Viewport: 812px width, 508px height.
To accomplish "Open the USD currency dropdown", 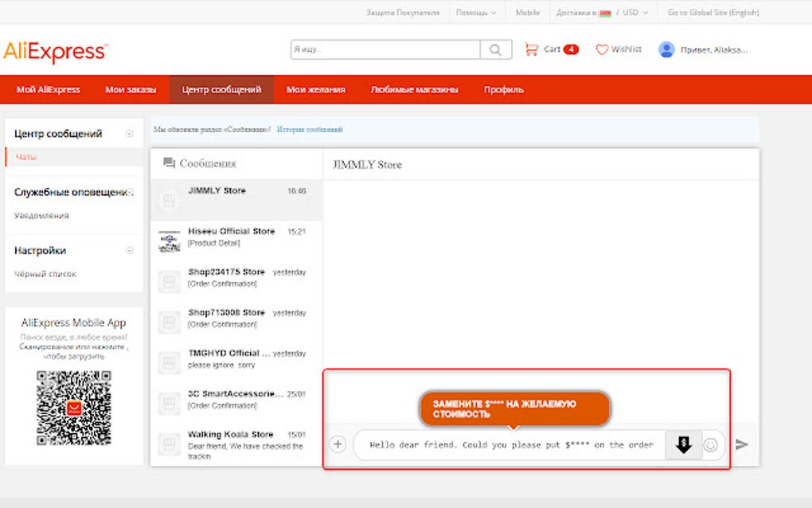I will 635,13.
